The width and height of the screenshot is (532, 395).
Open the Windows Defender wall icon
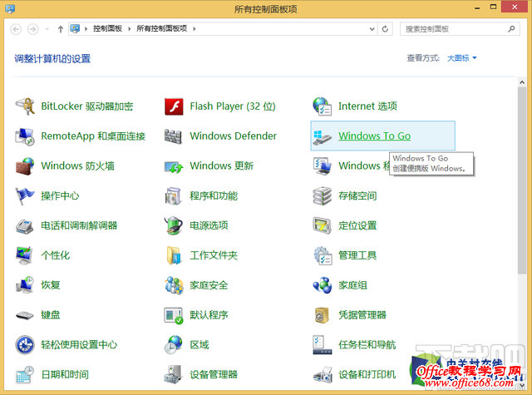173,136
